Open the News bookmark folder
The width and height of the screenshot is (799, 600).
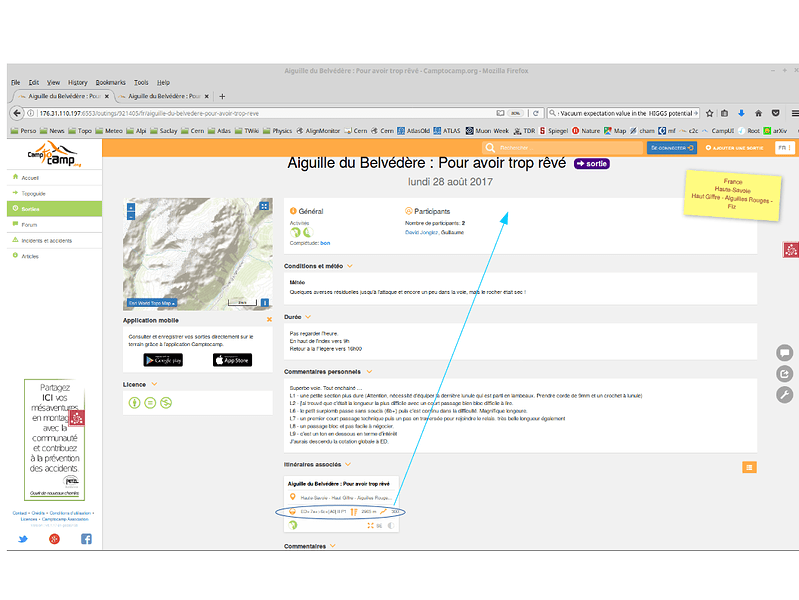click(x=52, y=131)
